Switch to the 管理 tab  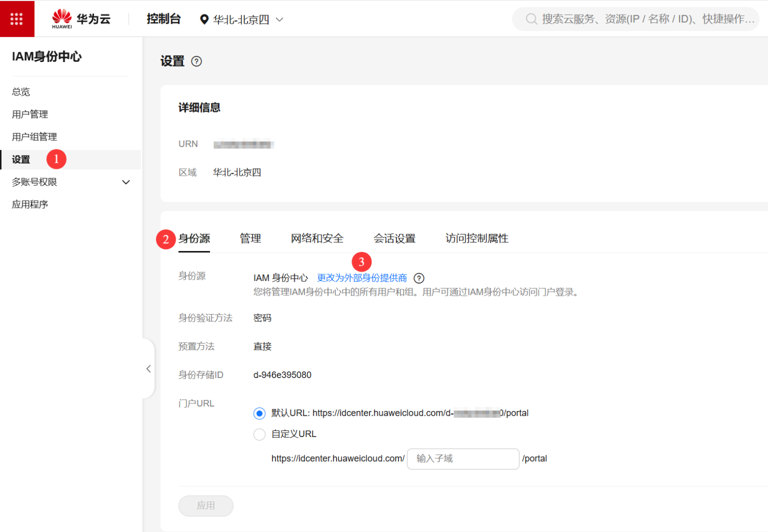[x=251, y=238]
